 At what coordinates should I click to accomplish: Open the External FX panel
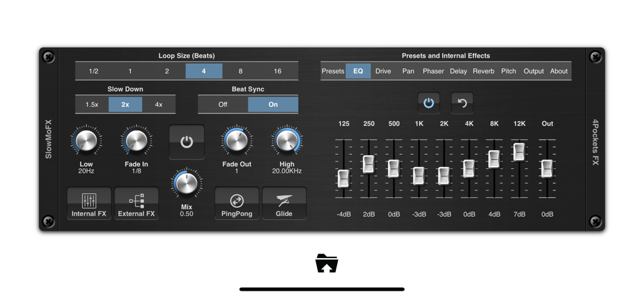tap(136, 203)
